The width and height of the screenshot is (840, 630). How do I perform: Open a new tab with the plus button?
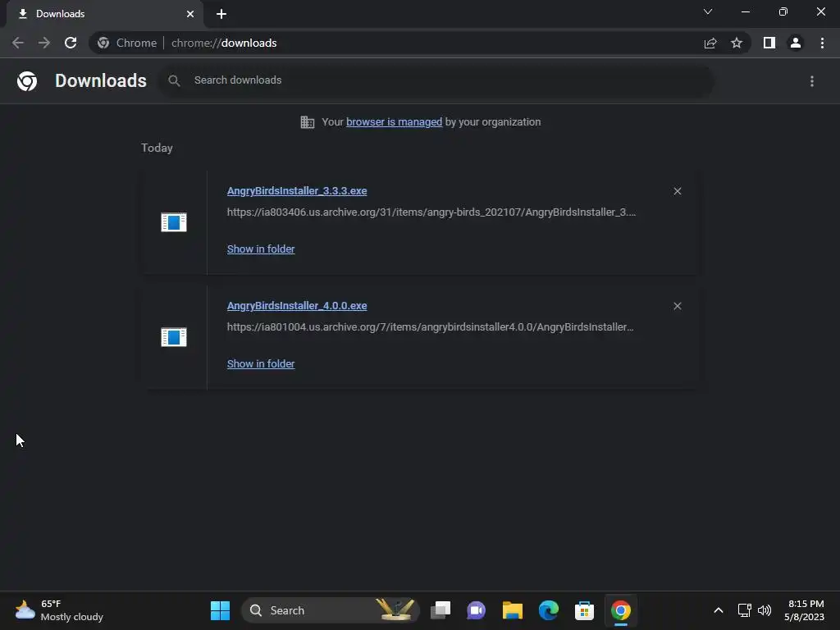point(221,14)
